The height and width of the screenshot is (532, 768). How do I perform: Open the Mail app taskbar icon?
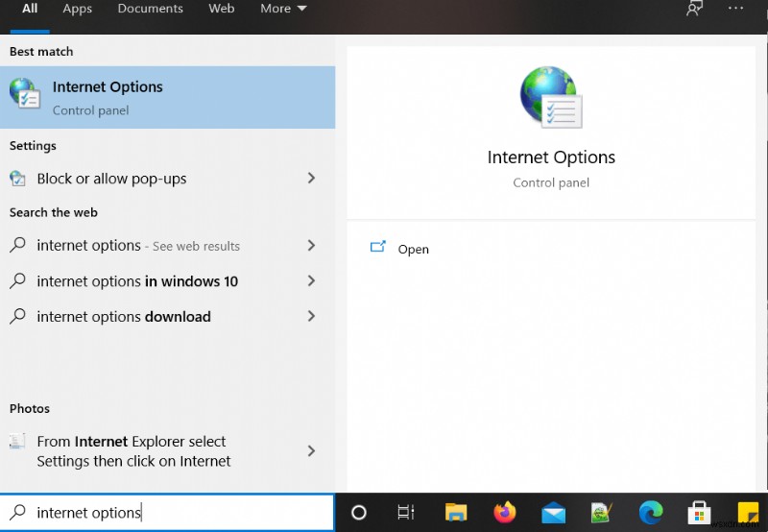coord(554,514)
